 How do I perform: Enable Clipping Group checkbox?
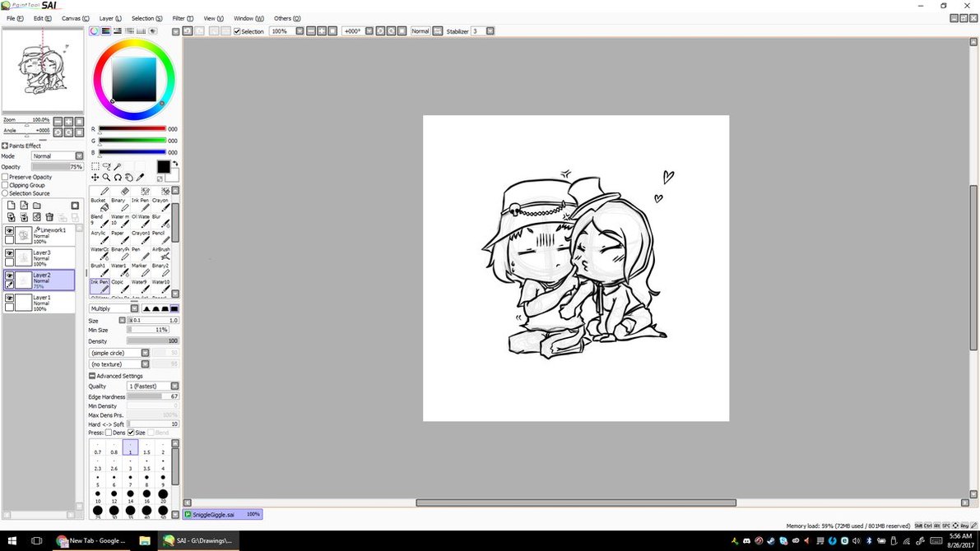click(x=5, y=185)
